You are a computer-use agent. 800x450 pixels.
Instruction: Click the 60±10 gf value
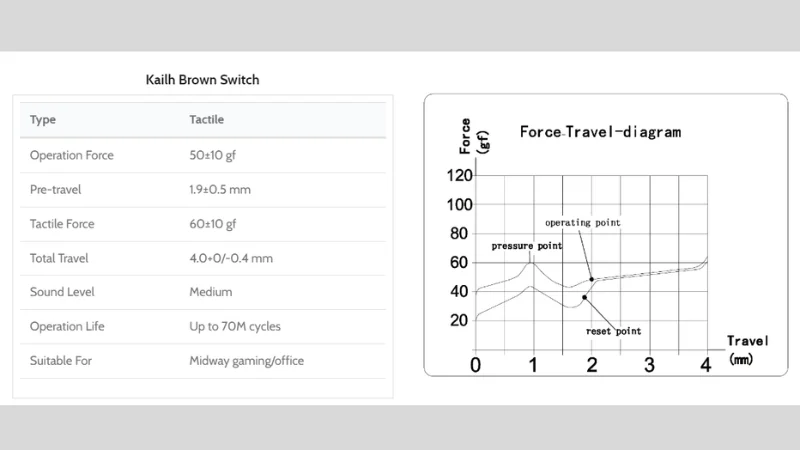click(213, 223)
